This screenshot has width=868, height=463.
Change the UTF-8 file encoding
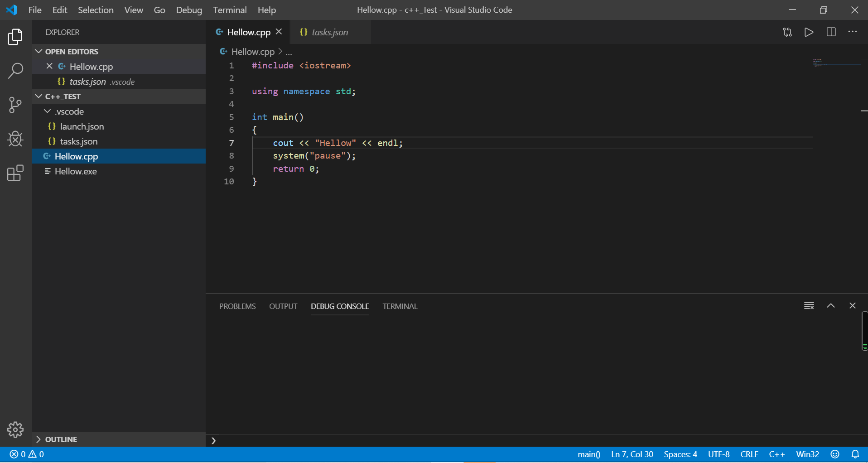(719, 454)
